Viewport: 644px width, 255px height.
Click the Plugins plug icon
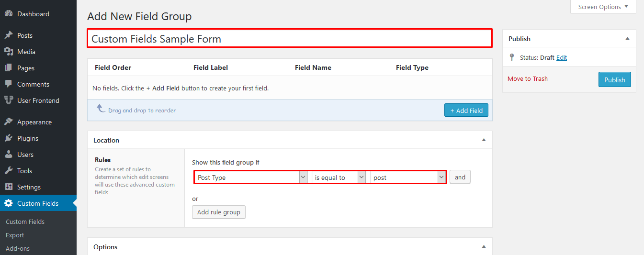[x=8, y=138]
